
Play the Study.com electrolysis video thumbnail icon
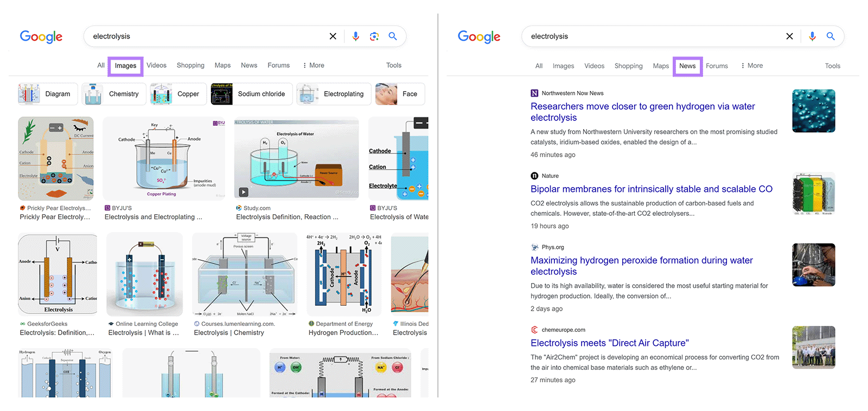pos(244,192)
